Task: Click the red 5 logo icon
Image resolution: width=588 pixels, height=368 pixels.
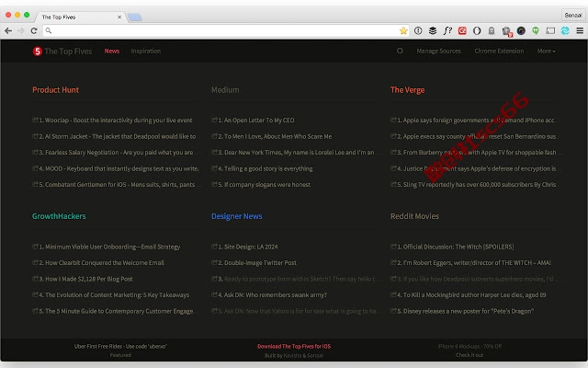Action: click(37, 52)
